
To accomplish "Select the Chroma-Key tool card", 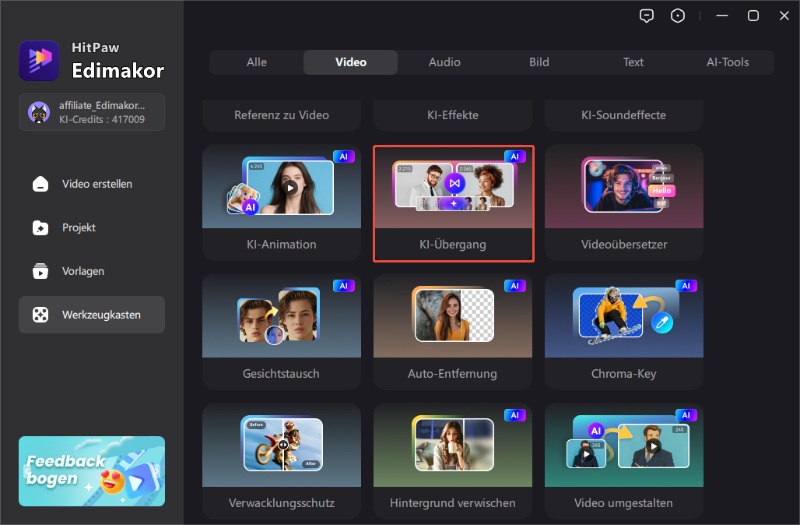I will [624, 332].
